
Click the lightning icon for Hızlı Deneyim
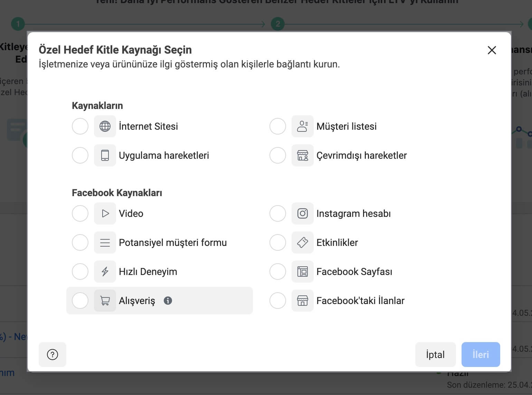105,272
